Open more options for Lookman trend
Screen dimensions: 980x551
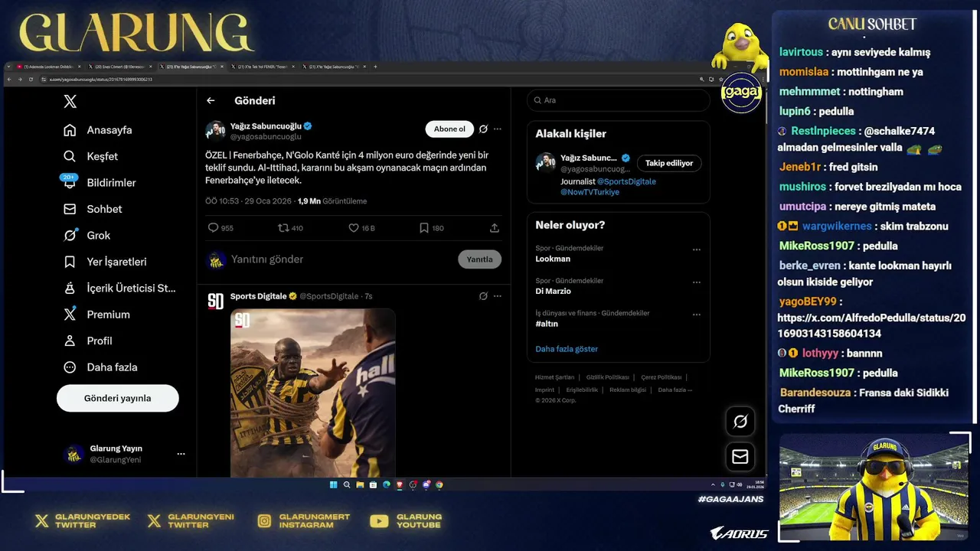697,249
